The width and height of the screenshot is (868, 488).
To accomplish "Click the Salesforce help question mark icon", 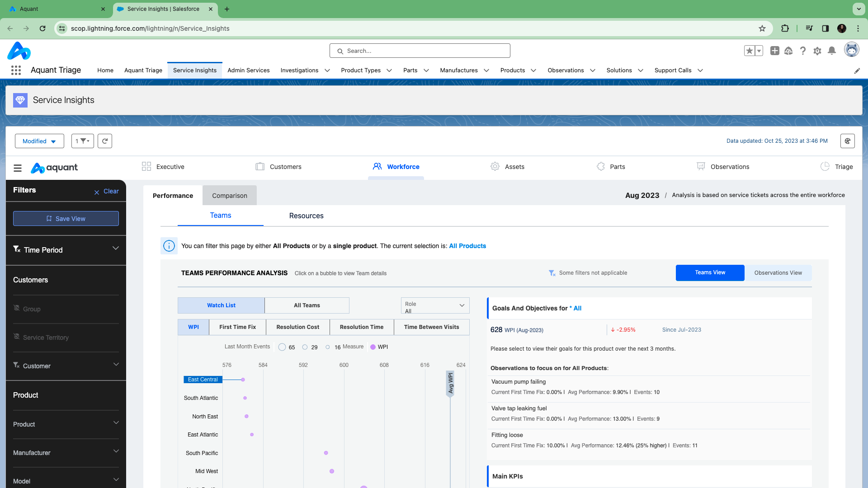I will 802,51.
